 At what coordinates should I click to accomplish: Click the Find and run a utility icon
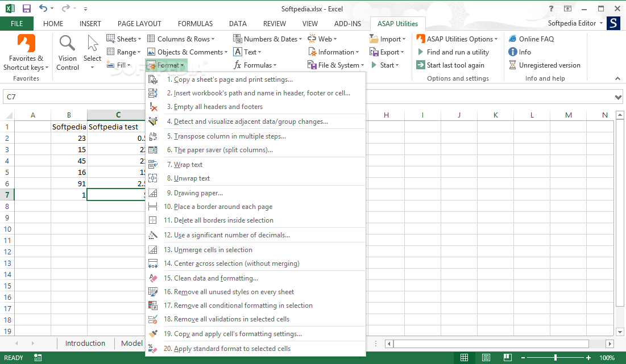[420, 52]
